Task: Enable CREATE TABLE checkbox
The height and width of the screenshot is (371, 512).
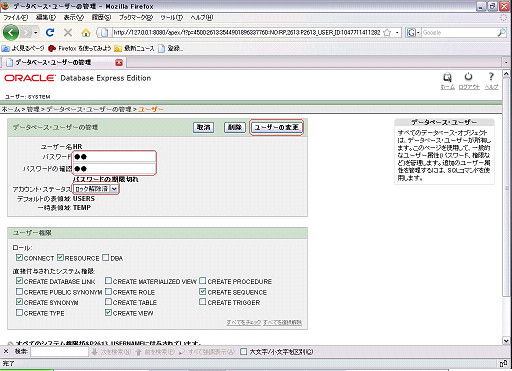Action: (108, 302)
